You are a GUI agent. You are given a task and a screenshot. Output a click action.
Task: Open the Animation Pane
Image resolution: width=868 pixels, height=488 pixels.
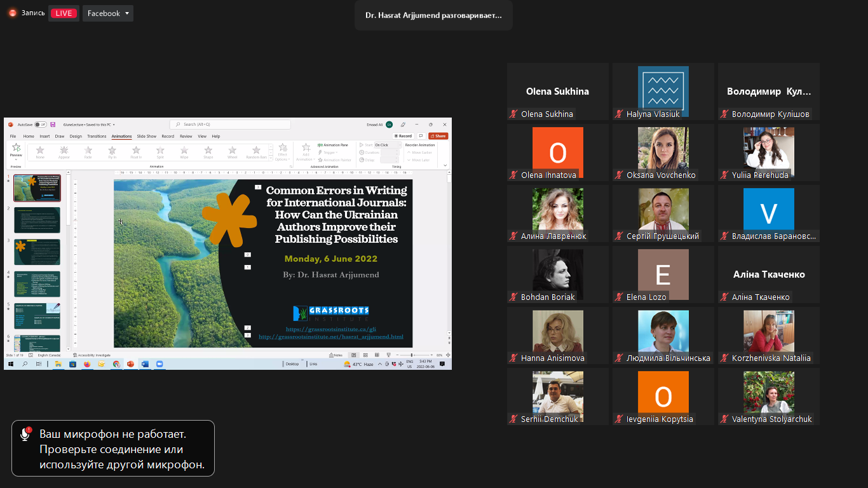pyautogui.click(x=335, y=145)
